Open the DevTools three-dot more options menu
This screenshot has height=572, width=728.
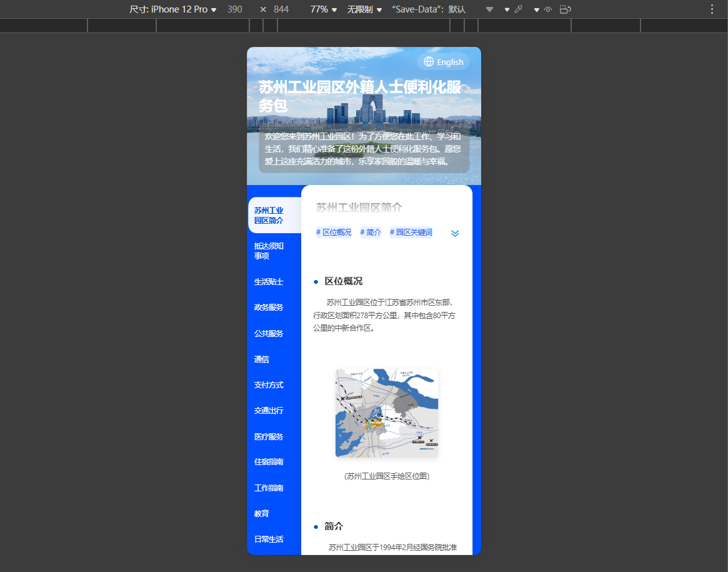coord(712,9)
